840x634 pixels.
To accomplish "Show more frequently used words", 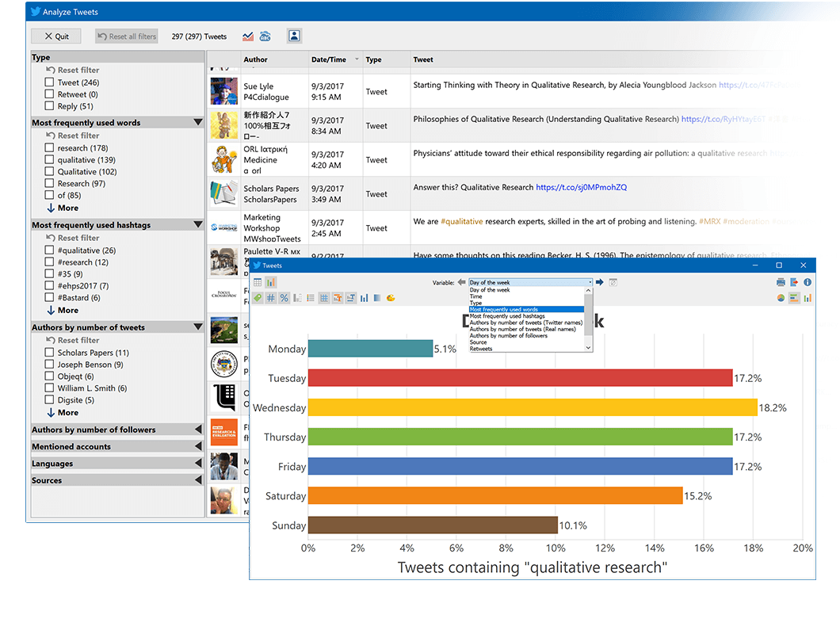I will coord(63,208).
